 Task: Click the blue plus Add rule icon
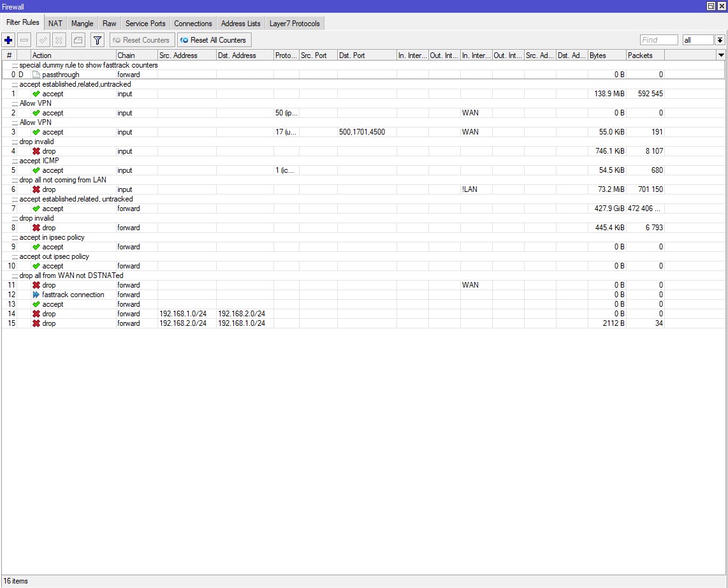9,40
